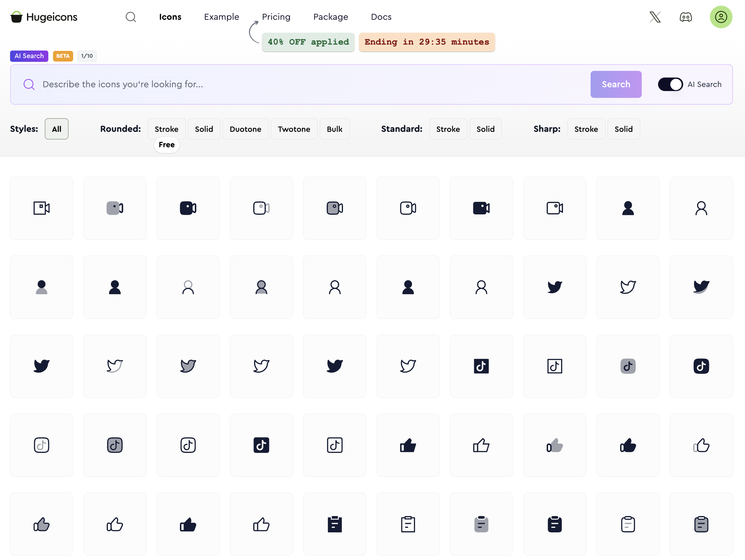Select the Stroke filter under Sharp styles
Viewport: 745px width, 560px height.
coord(586,129)
